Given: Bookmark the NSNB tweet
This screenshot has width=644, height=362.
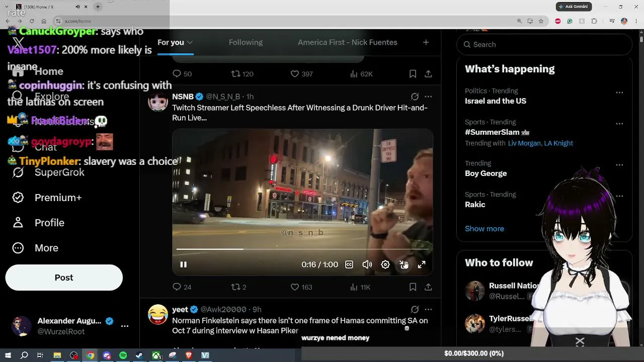Looking at the screenshot, I should (413, 287).
